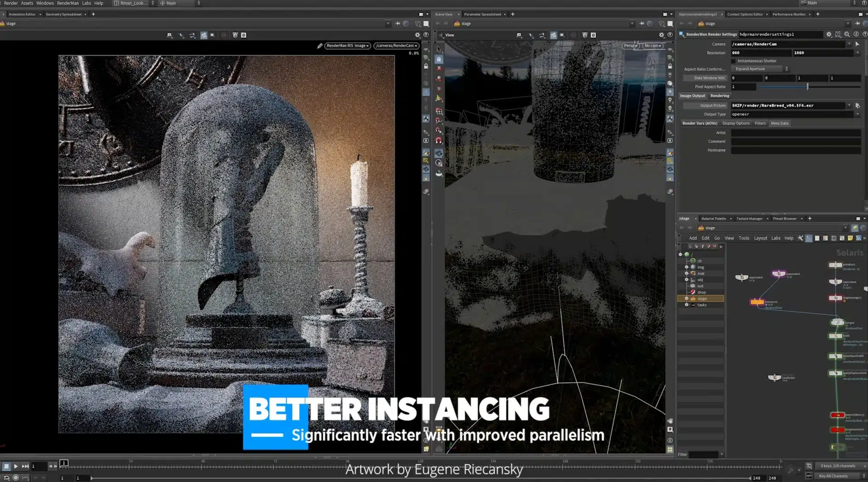Click the shop network icon in the Solaris tree
Image resolution: width=868 pixels, height=482 pixels.
pyautogui.click(x=693, y=292)
